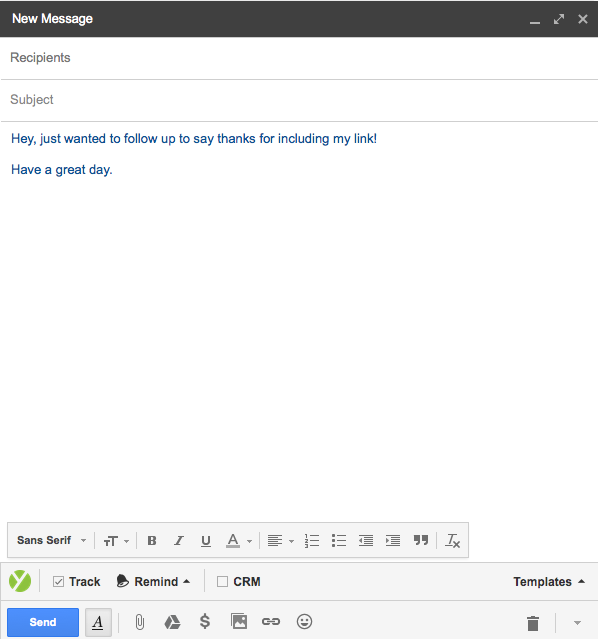The height and width of the screenshot is (639, 598).
Task: Click into the Subject field
Action: [299, 100]
